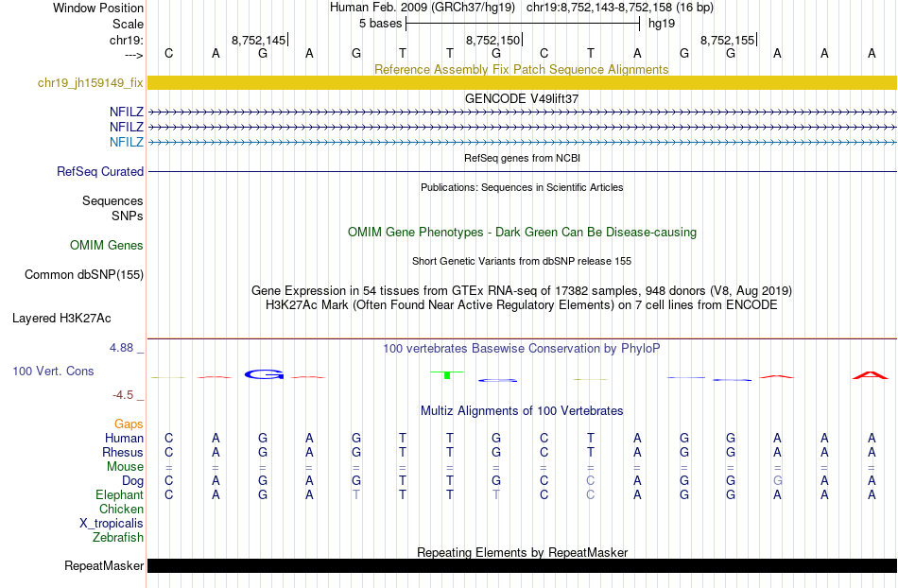Viewport: 898px width, 588px height.
Task: Open Publications: Sequences in Scientific Articles title
Action: (x=522, y=187)
